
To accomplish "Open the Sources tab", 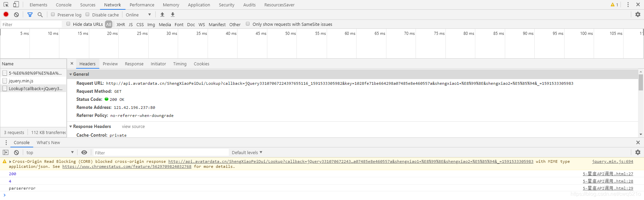I will 88,5.
